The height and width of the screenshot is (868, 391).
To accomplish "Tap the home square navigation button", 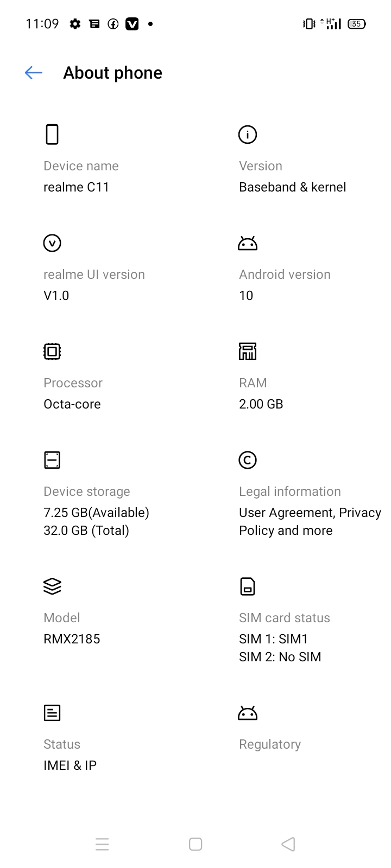I will [x=195, y=844].
